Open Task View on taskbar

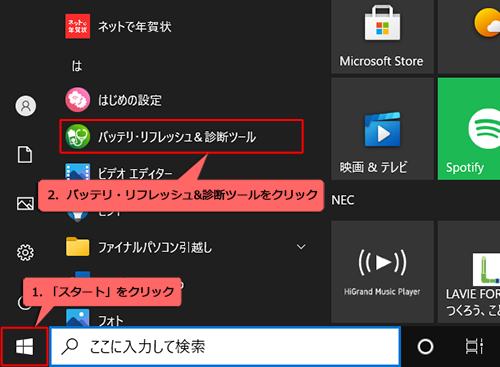474,347
